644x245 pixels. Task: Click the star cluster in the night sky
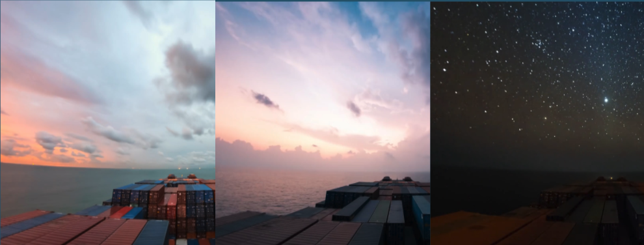(x=537, y=42)
